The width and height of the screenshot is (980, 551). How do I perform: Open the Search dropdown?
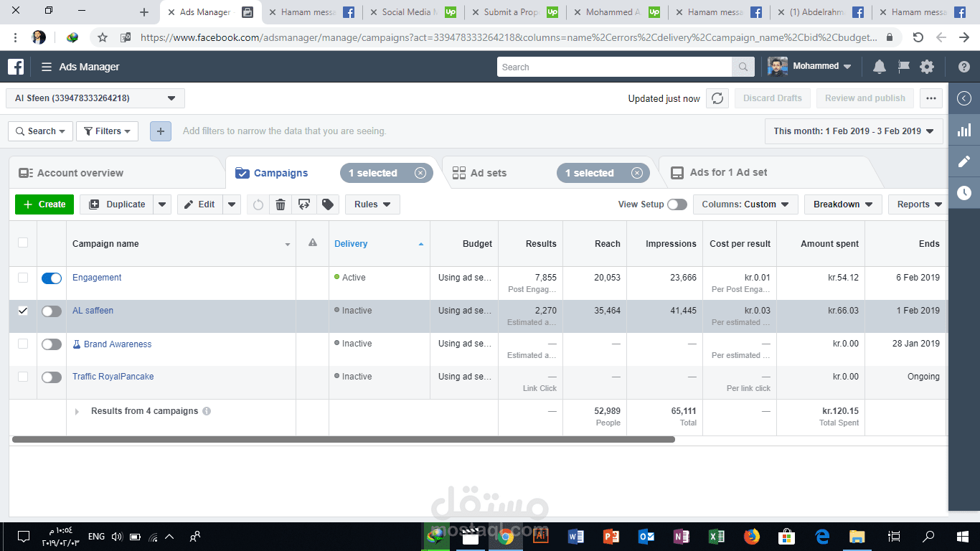(40, 131)
